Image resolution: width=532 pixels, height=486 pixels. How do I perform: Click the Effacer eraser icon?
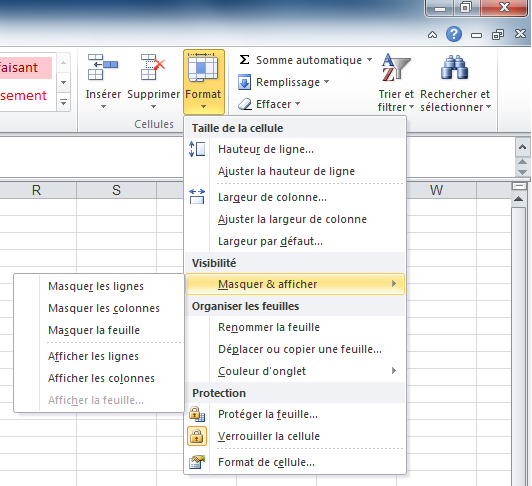(244, 104)
